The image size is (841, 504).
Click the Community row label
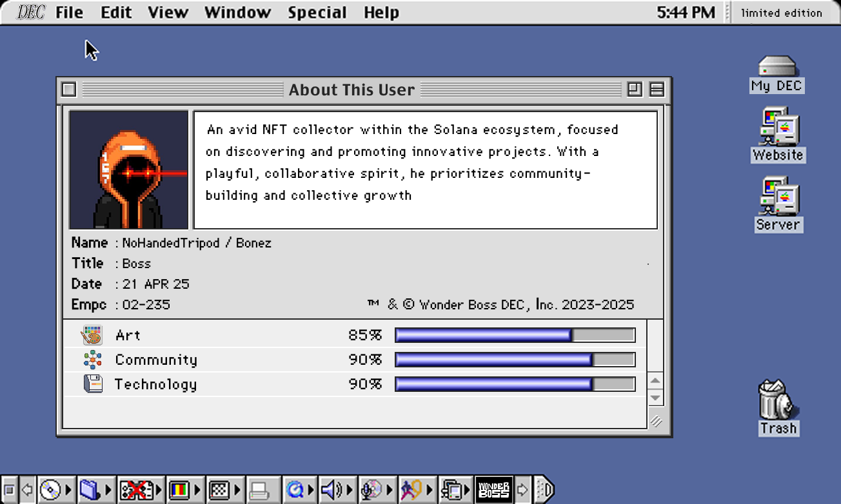[x=156, y=360]
